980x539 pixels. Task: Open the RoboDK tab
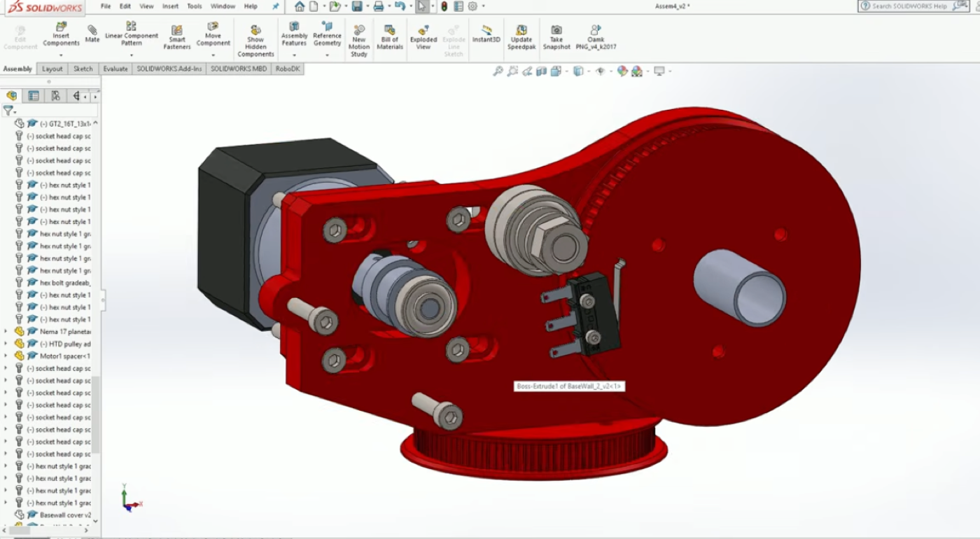(288, 69)
